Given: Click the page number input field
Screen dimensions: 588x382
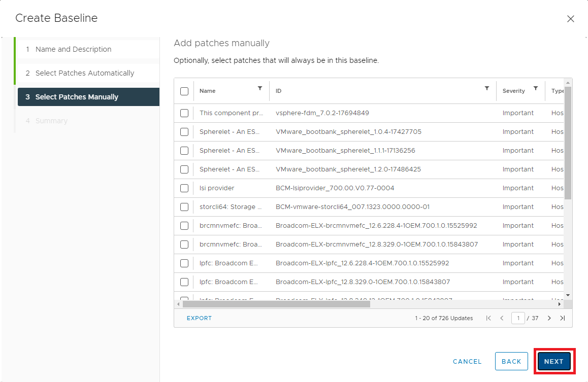Looking at the screenshot, I should click(x=518, y=318).
